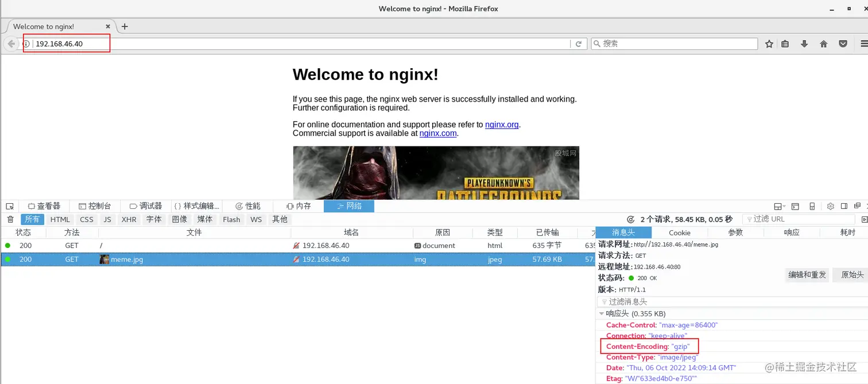Clear network requests with the trash icon
Image resolution: width=868 pixels, height=384 pixels.
click(10, 219)
